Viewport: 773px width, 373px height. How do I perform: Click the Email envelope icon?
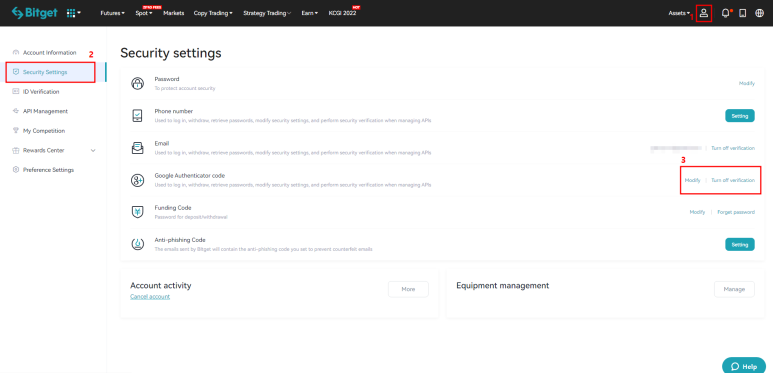[x=137, y=148]
